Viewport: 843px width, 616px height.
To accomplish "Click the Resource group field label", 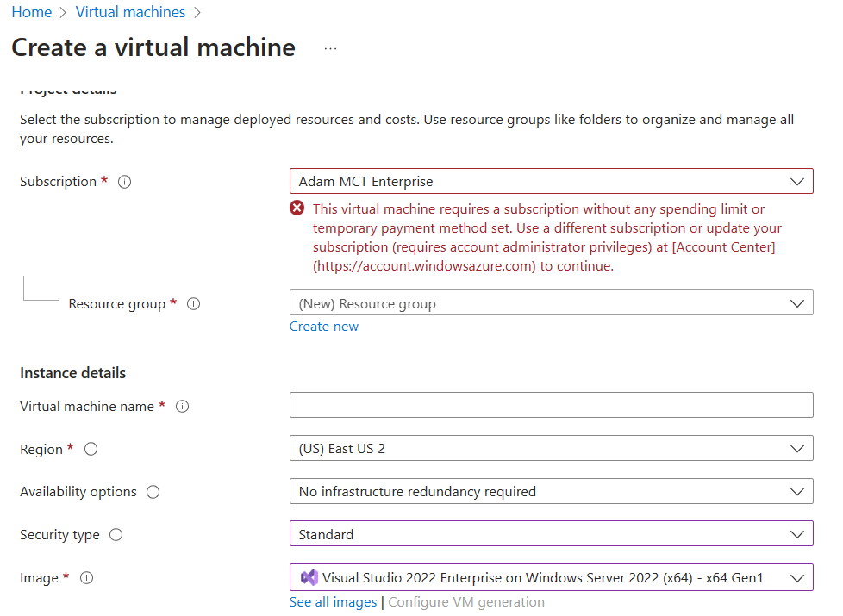I will (x=116, y=304).
